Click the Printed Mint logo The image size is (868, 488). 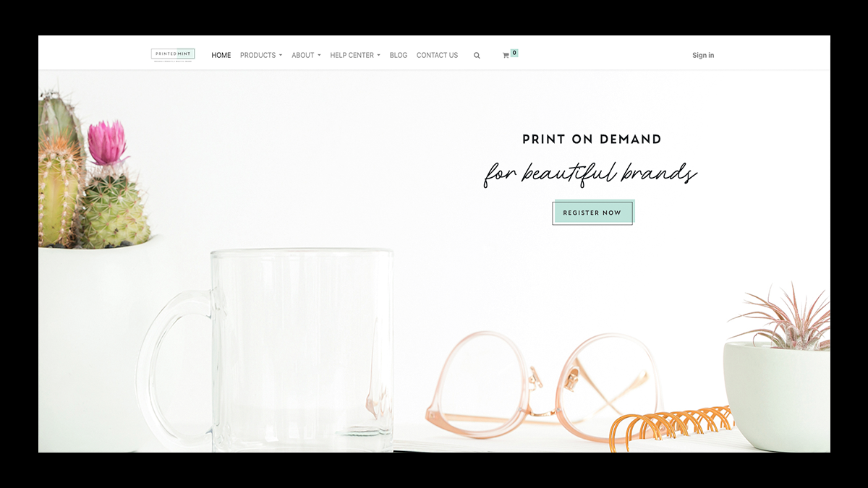tap(173, 55)
